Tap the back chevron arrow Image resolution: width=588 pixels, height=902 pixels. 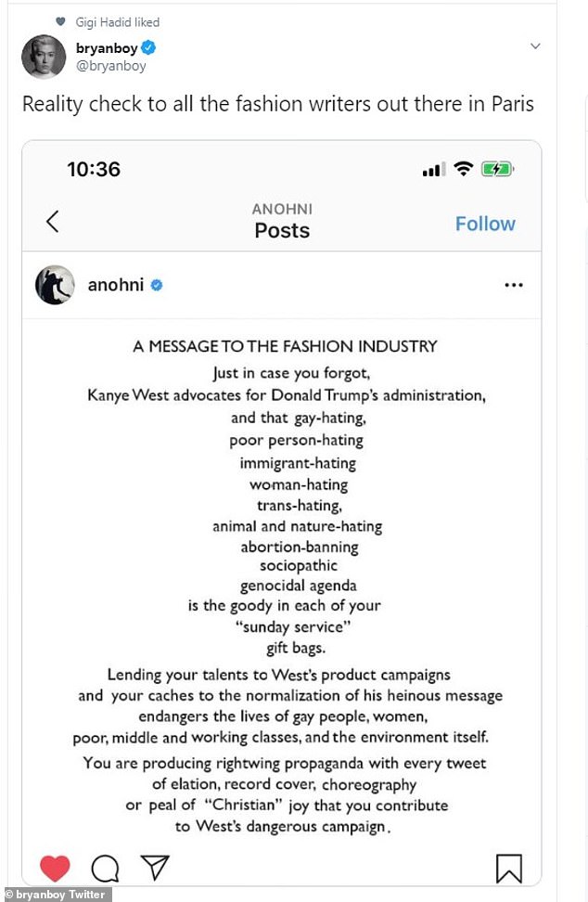[53, 221]
